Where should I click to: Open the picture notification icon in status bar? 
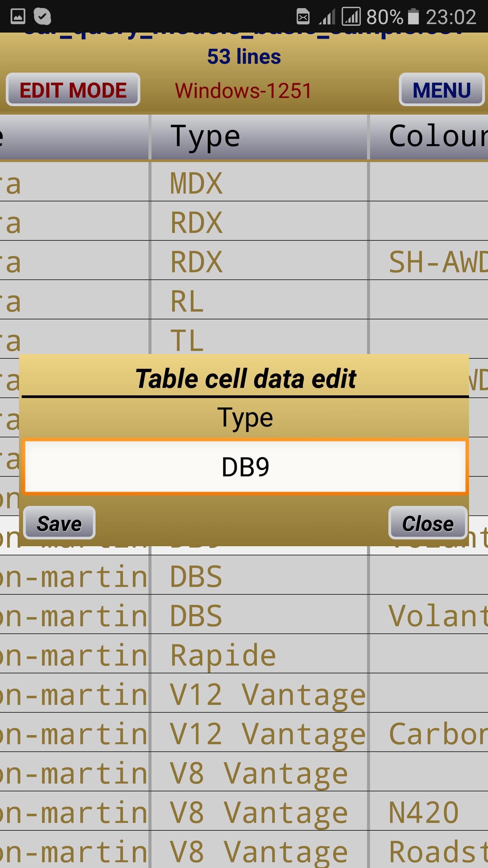18,17
